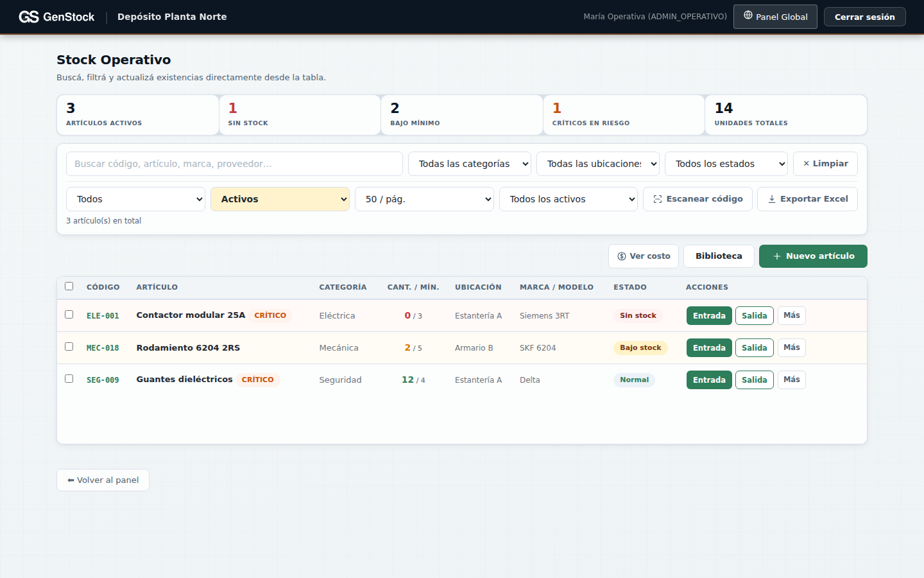Change the 50 / pág. page size
The image size is (924, 578).
[424, 199]
